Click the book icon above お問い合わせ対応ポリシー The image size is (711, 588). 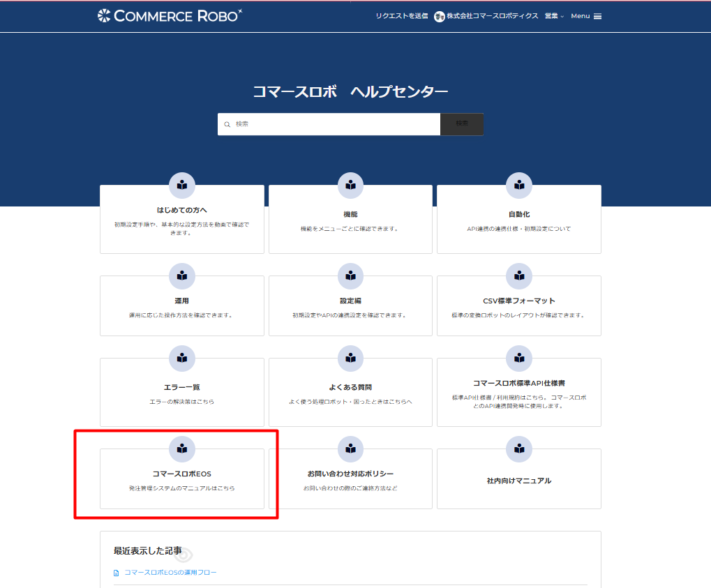coord(350,448)
